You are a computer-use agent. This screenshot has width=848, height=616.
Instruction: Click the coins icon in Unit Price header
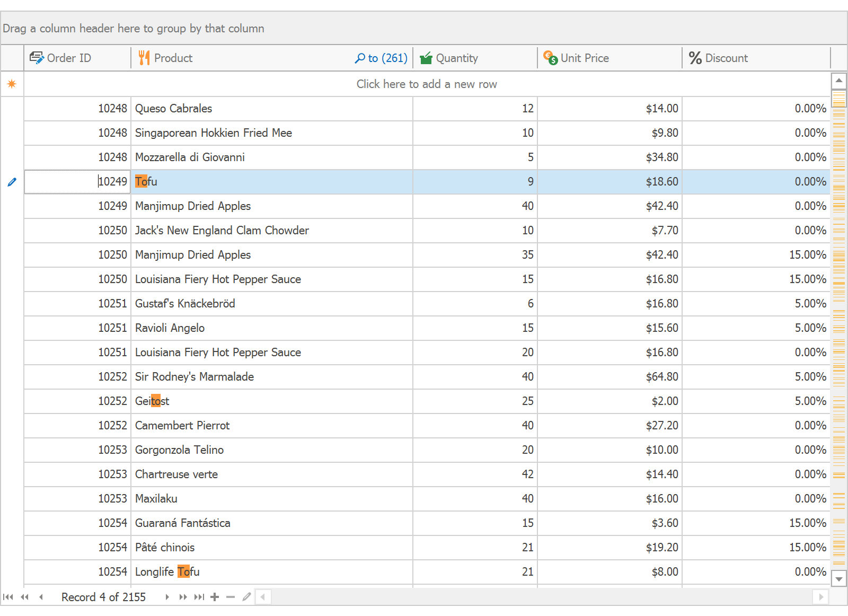point(550,57)
